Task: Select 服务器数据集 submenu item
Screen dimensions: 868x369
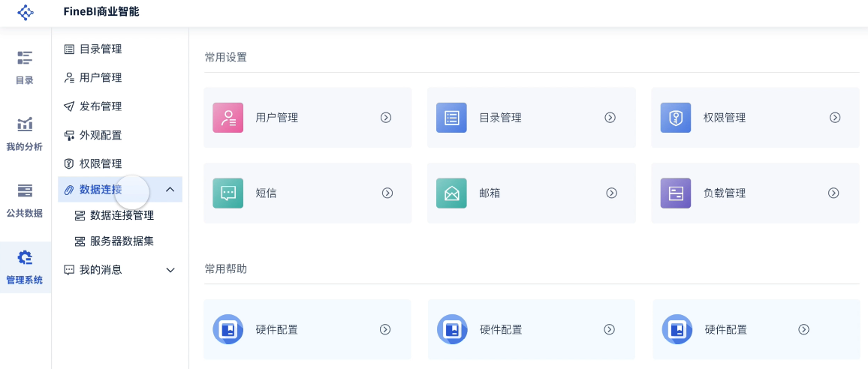Action: pos(122,241)
